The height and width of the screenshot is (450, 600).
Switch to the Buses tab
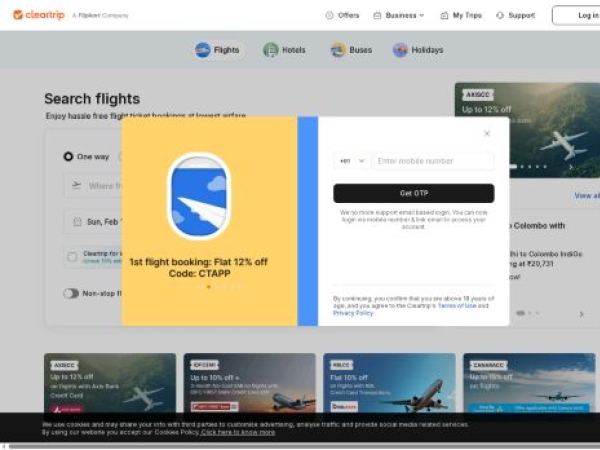[351, 50]
